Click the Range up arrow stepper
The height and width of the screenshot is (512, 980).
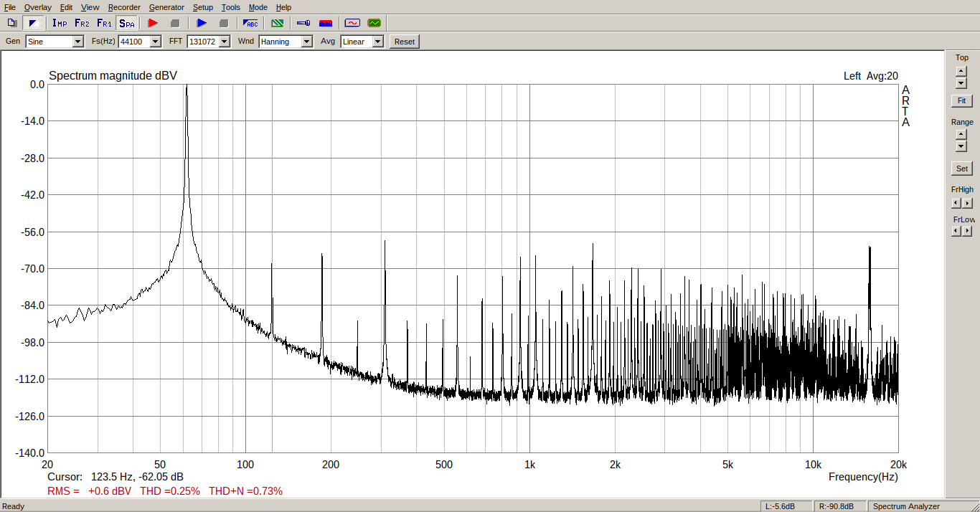pyautogui.click(x=961, y=134)
